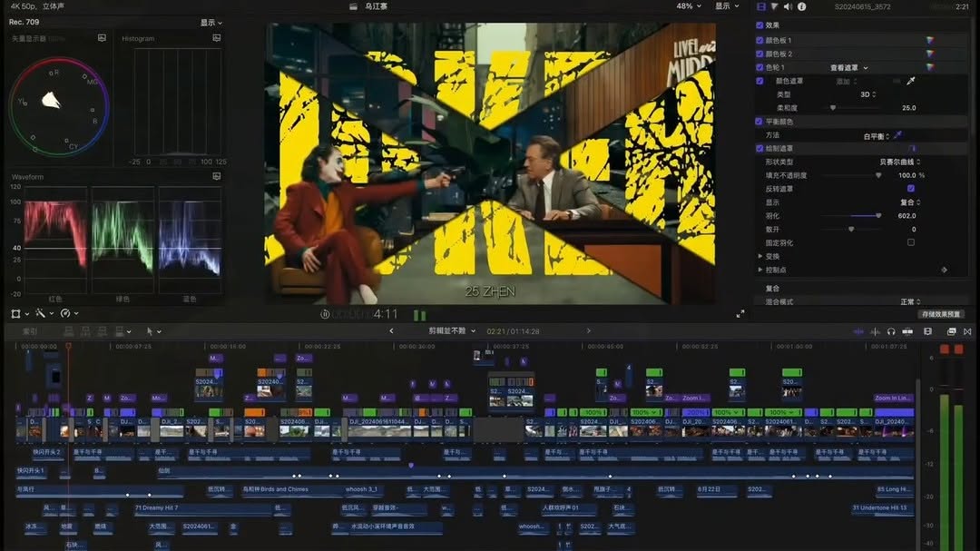
Task: Click the connect clip timeline button
Action: [x=69, y=331]
